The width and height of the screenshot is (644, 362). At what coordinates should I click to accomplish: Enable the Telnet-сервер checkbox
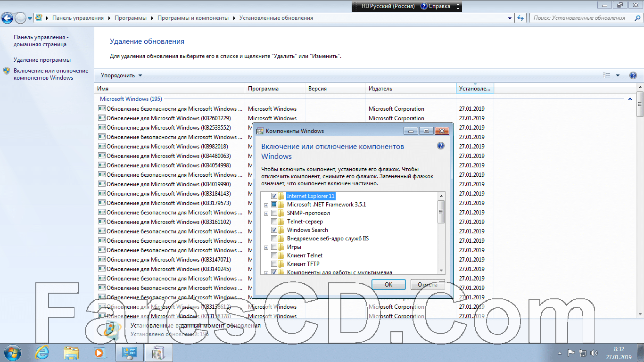[274, 222]
